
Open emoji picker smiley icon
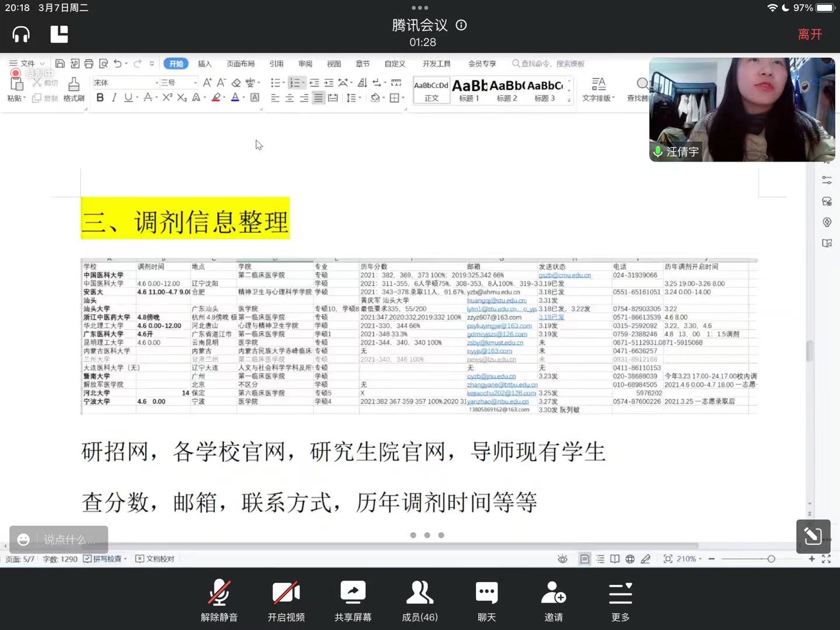(23, 540)
